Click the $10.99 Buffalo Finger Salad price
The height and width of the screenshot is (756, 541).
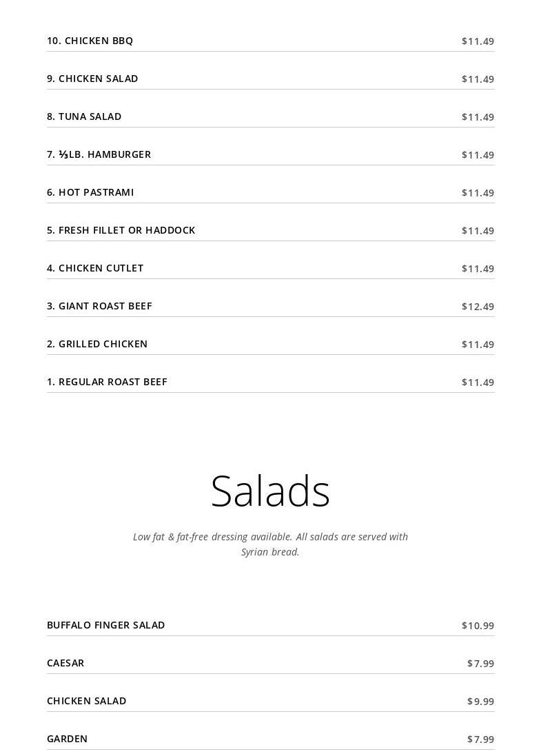tap(478, 626)
